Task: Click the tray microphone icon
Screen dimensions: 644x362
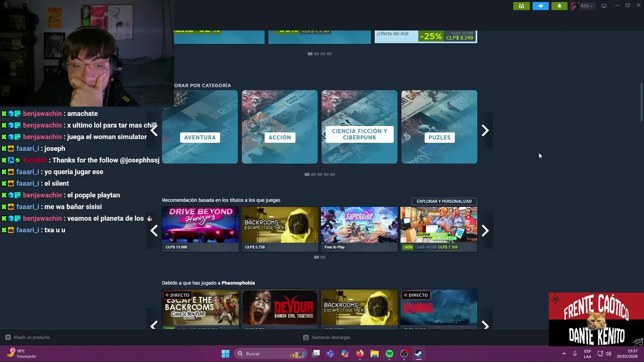Action: 575,354
